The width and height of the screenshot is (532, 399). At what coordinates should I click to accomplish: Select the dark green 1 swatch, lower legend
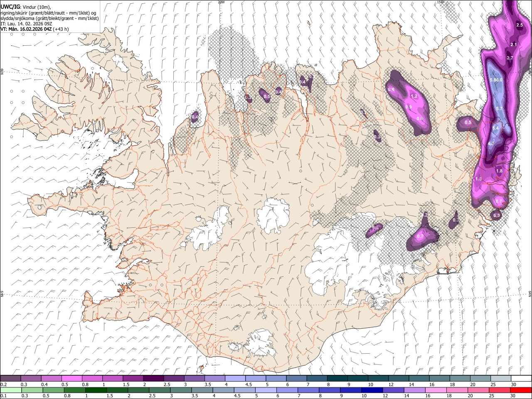[96, 390]
